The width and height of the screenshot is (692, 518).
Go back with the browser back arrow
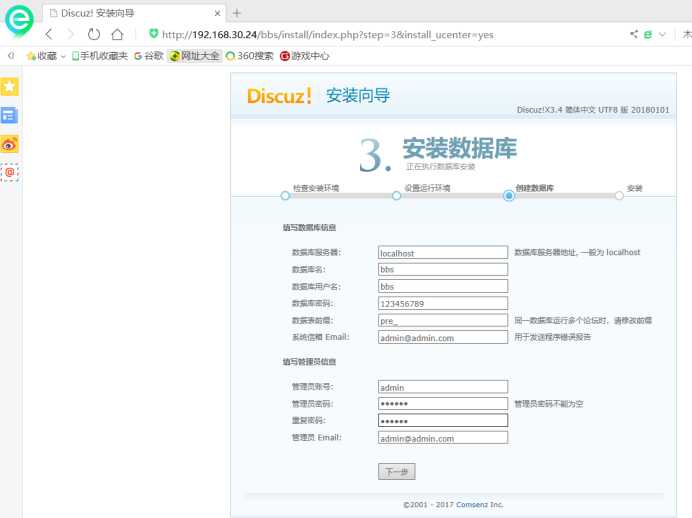point(49,34)
